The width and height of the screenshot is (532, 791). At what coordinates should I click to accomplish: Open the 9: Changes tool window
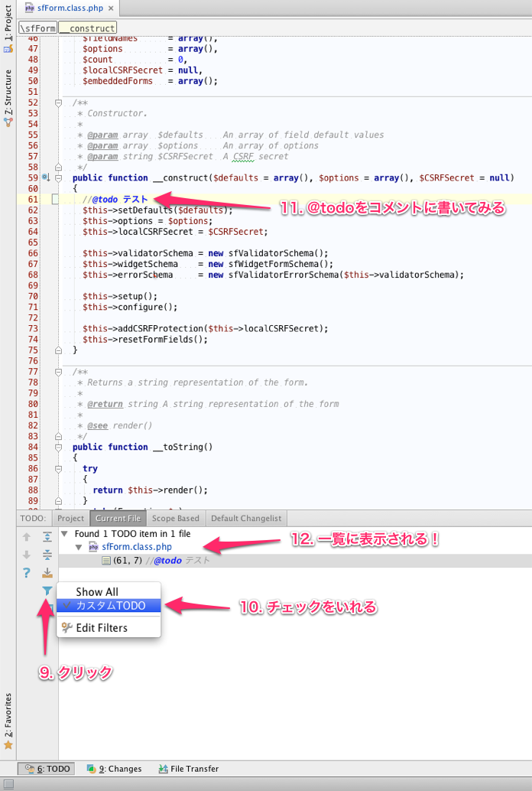coord(114,769)
